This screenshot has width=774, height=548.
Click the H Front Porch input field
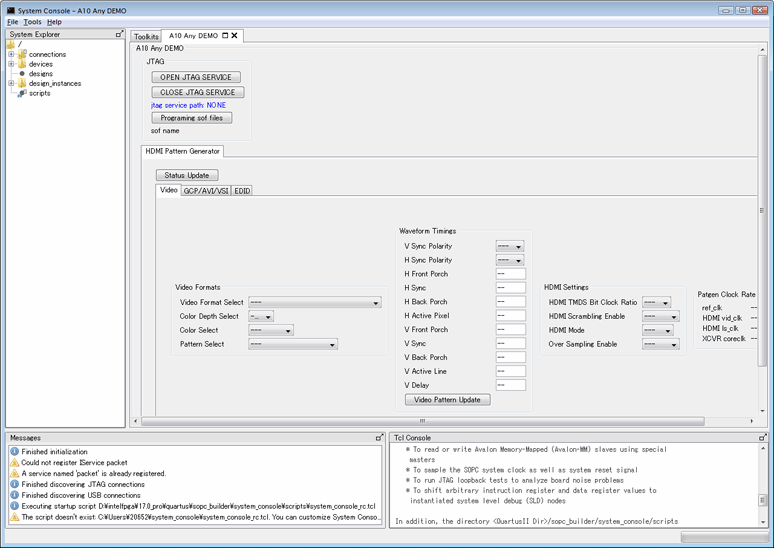(510, 274)
